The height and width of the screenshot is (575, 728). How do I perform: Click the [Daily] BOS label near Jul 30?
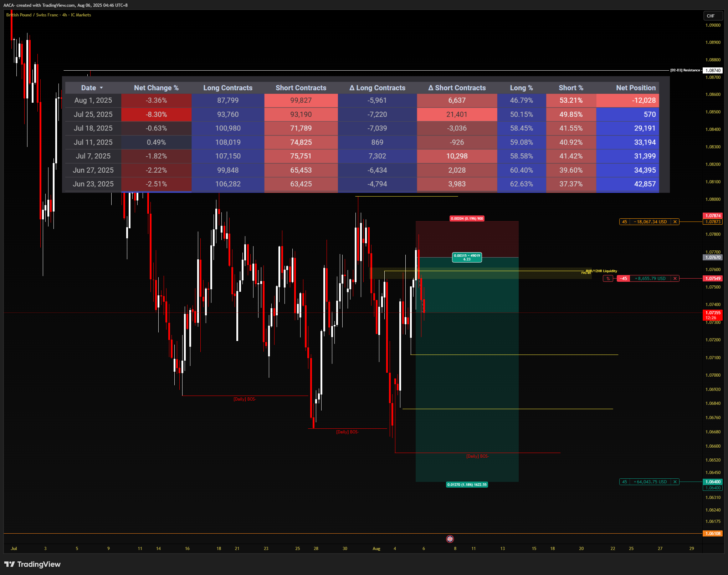click(x=347, y=432)
